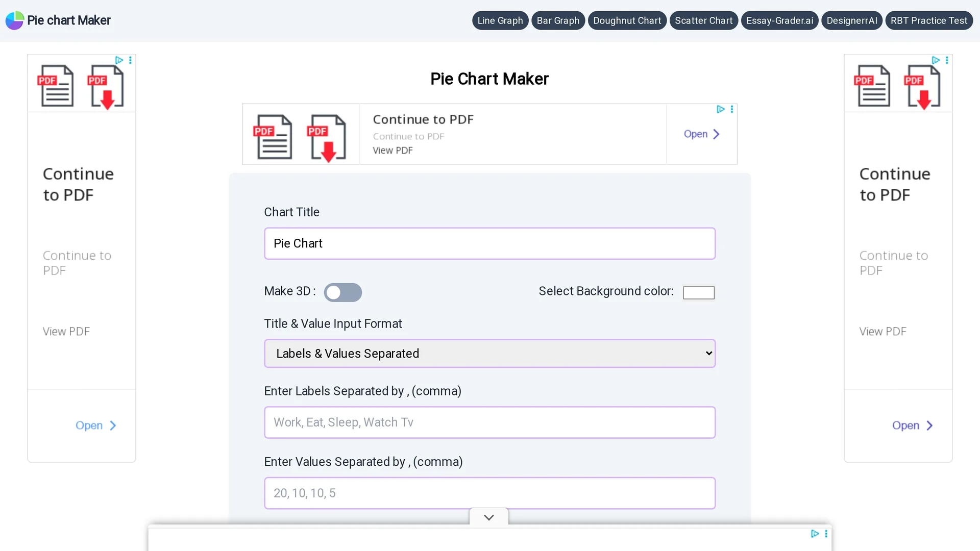This screenshot has height=551, width=980.
Task: Click View PDF text in center banner ad
Action: coord(393,151)
